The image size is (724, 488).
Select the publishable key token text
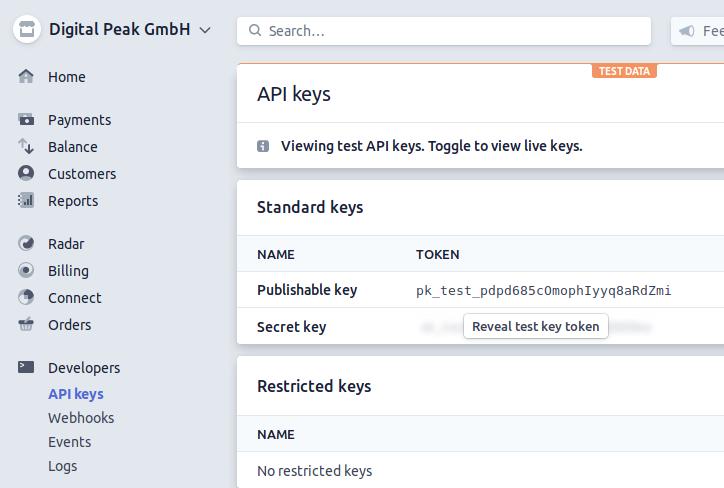tap(543, 291)
